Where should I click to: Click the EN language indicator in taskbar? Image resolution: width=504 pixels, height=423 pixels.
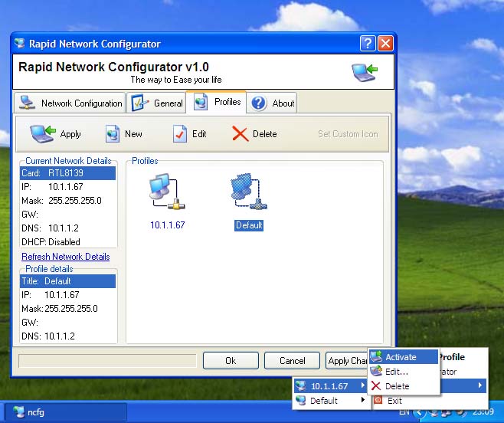[404, 412]
